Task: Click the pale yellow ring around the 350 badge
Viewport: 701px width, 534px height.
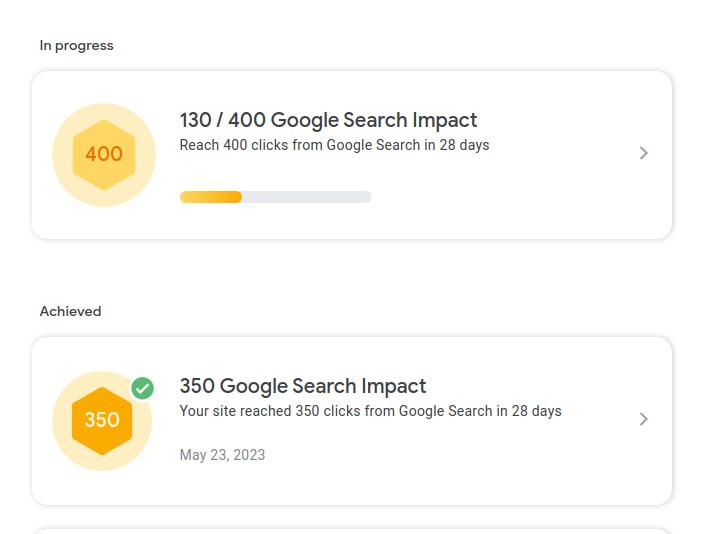Action: (x=64, y=450)
